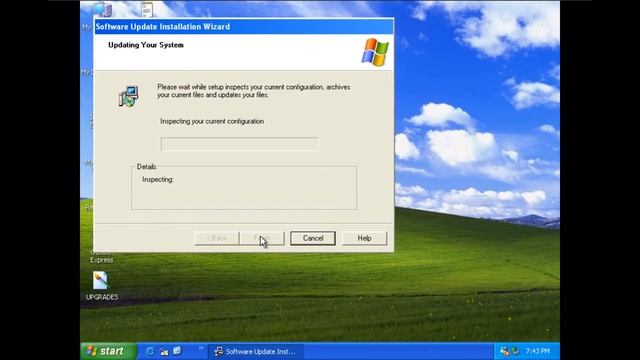The height and width of the screenshot is (360, 640).
Task: Click the 'Inspecting your current configuration' text
Action: coord(212,121)
